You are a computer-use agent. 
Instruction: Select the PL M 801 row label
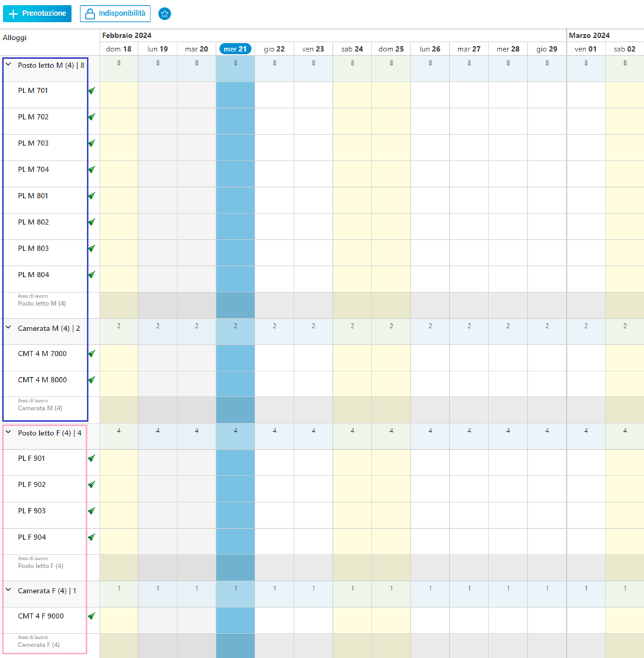[33, 195]
